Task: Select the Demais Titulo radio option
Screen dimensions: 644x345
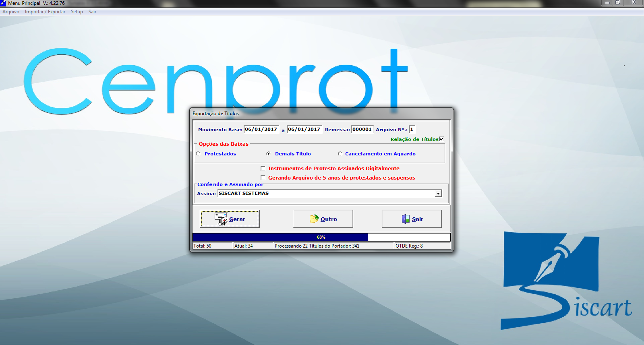Action: [268, 154]
